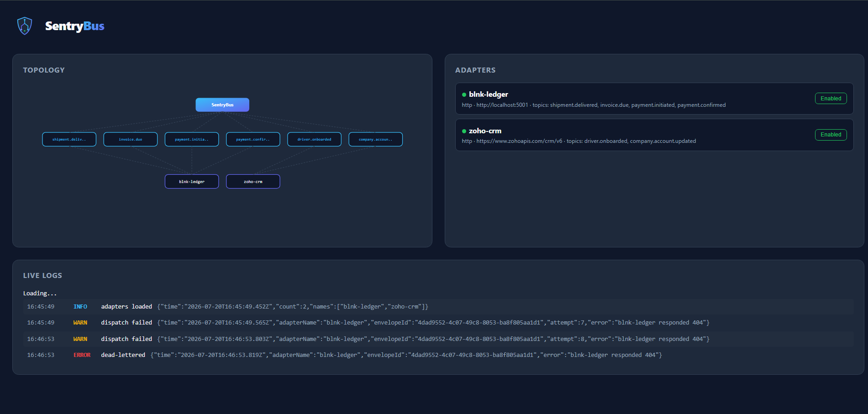
Task: Select the payment.confir.. topic node
Action: click(253, 139)
